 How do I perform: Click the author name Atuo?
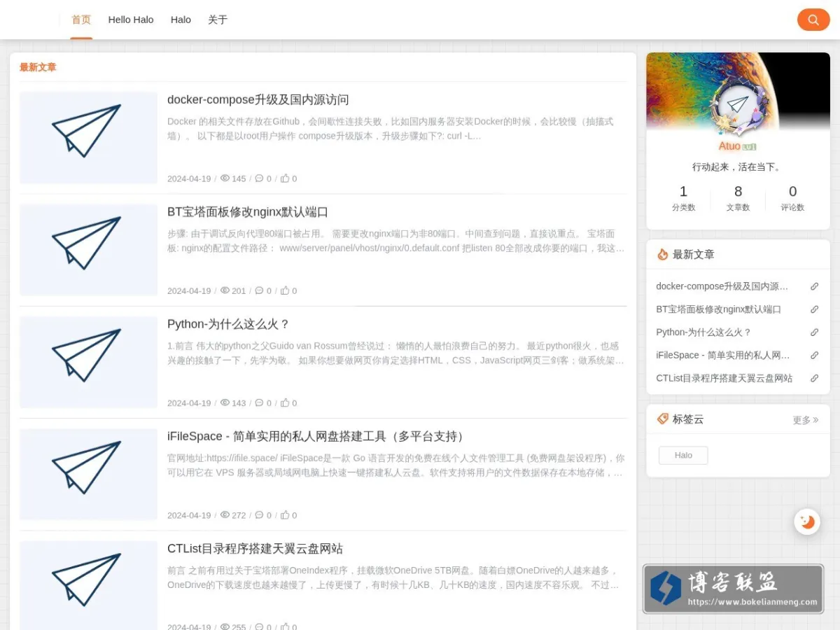(729, 146)
